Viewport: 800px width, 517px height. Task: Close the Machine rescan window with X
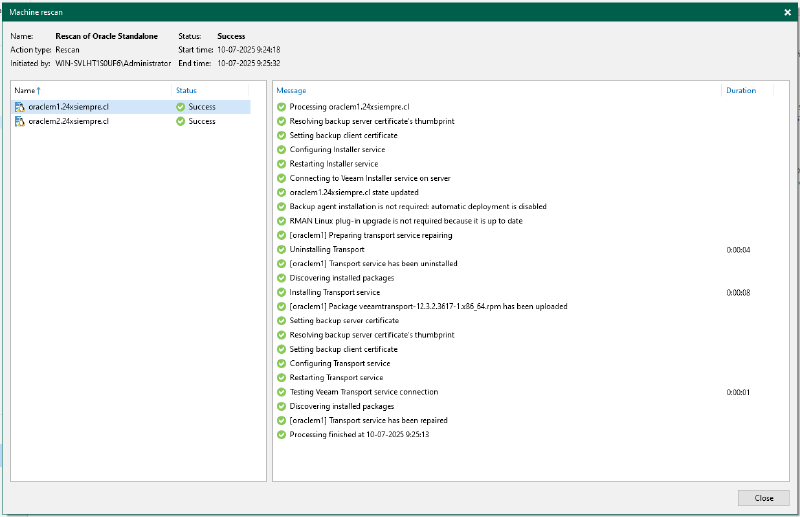coord(787,12)
